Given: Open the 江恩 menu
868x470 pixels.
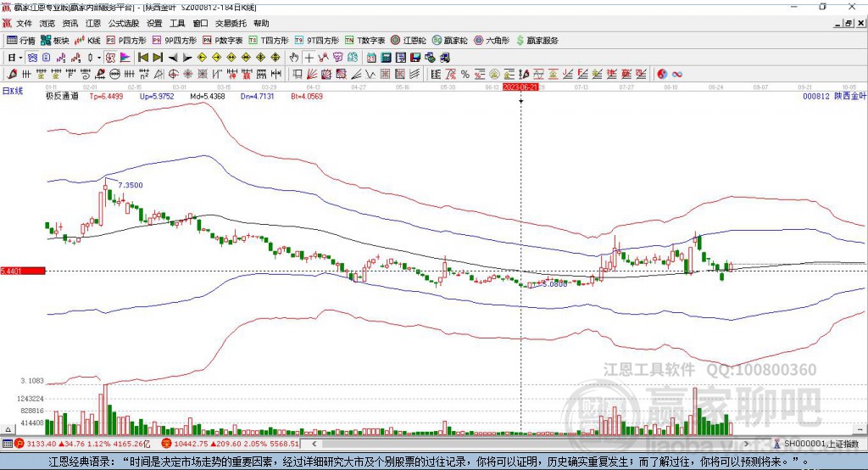Looking at the screenshot, I should [93, 23].
